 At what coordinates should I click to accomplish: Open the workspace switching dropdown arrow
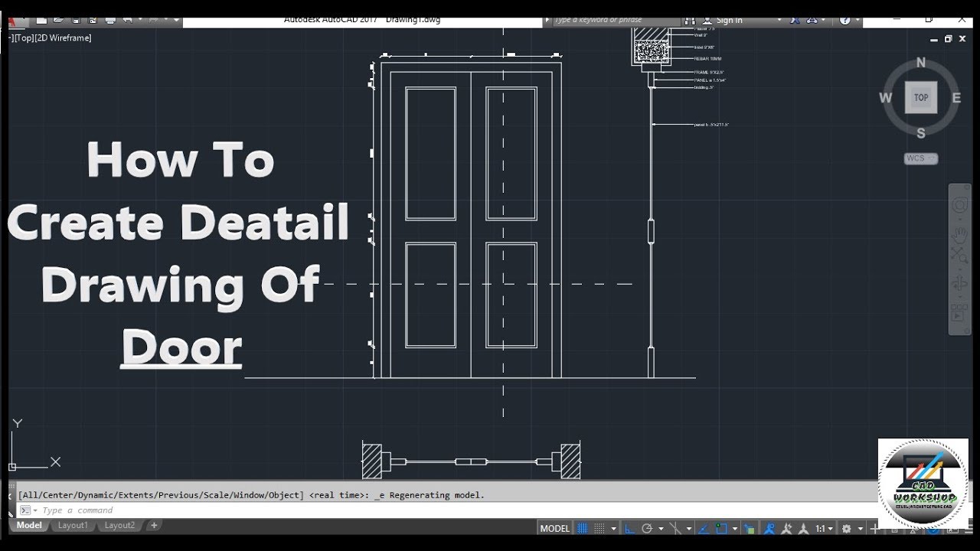point(861,528)
